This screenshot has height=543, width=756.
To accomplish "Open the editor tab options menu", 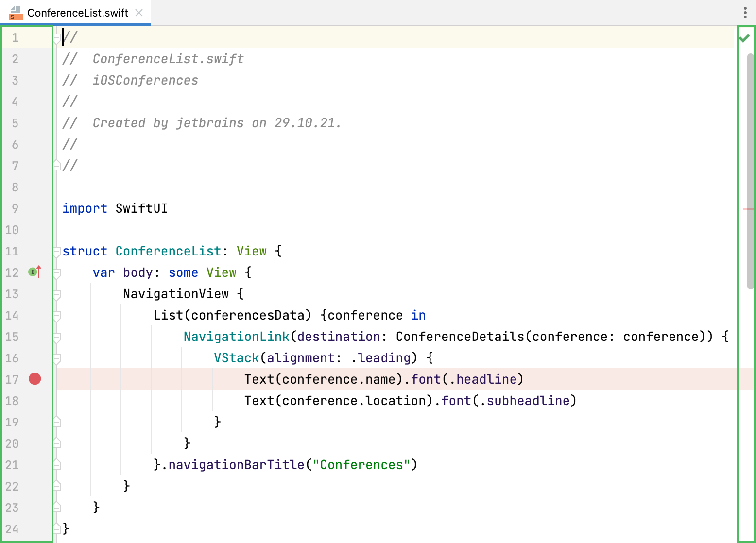I will click(x=745, y=13).
